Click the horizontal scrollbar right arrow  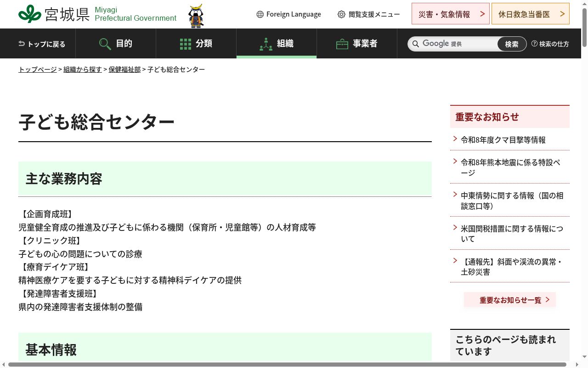[578, 365]
